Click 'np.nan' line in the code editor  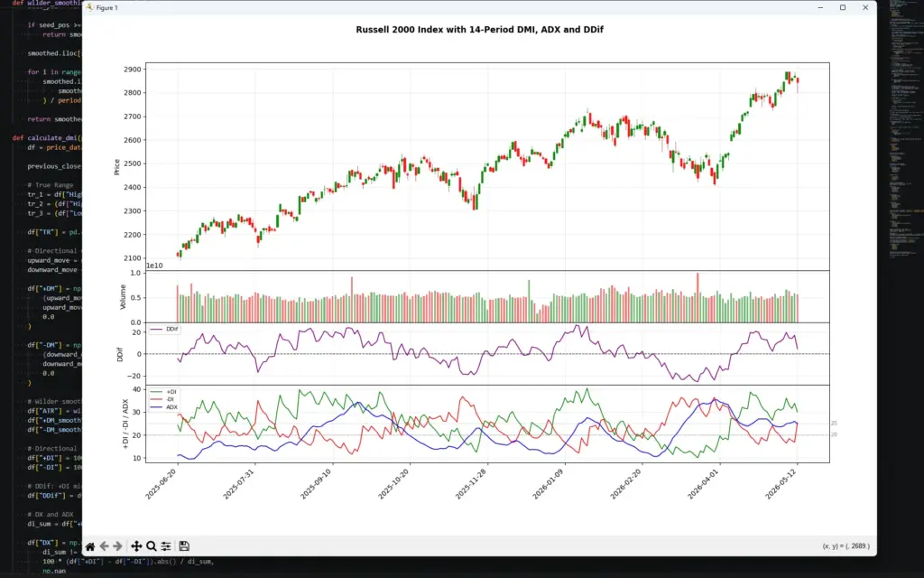54,571
